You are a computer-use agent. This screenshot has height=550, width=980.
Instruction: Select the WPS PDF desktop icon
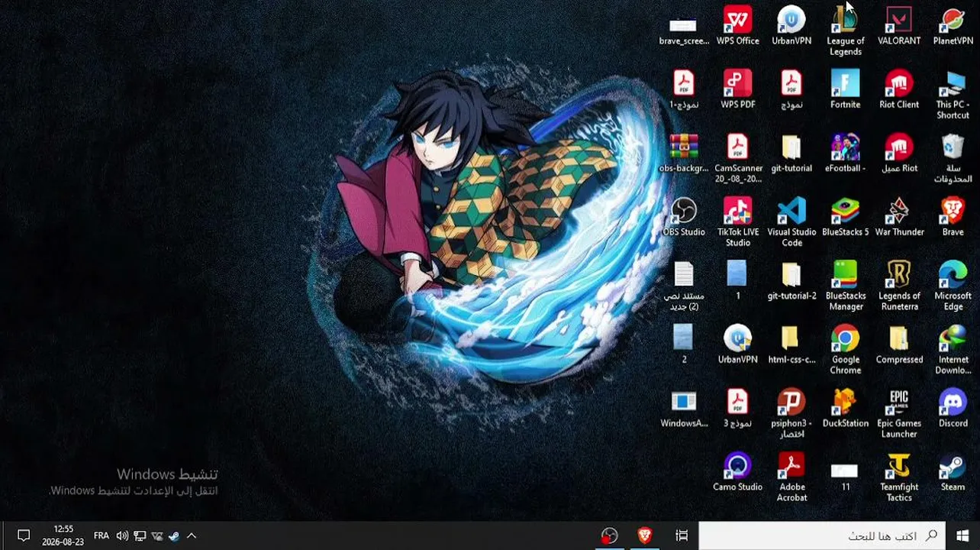coord(737,89)
